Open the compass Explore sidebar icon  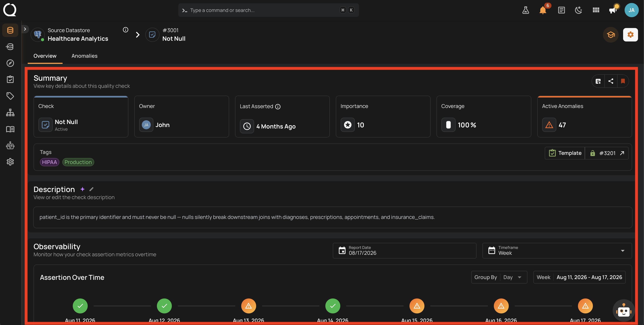(x=10, y=63)
